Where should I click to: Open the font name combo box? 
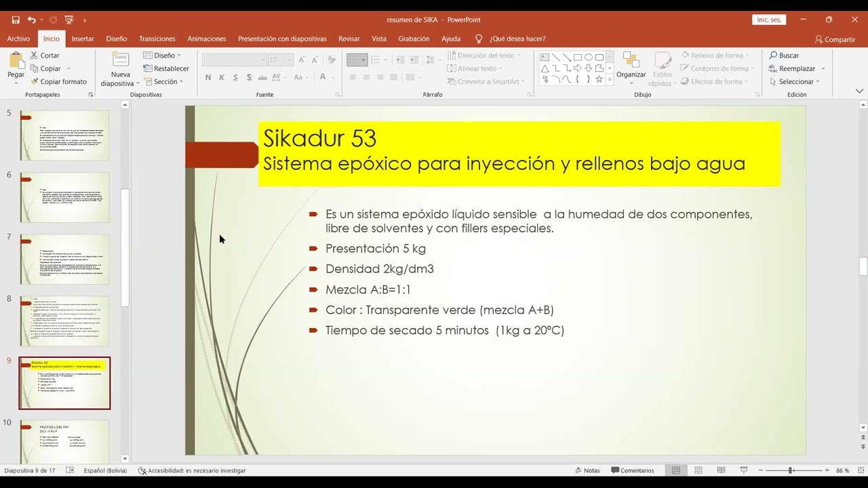(x=234, y=60)
